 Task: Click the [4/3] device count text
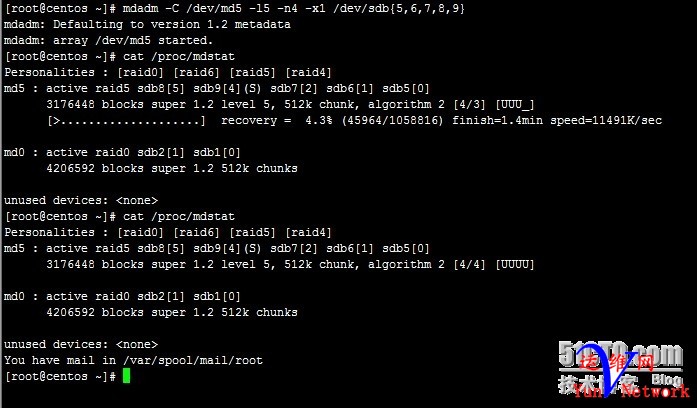pyautogui.click(x=469, y=104)
